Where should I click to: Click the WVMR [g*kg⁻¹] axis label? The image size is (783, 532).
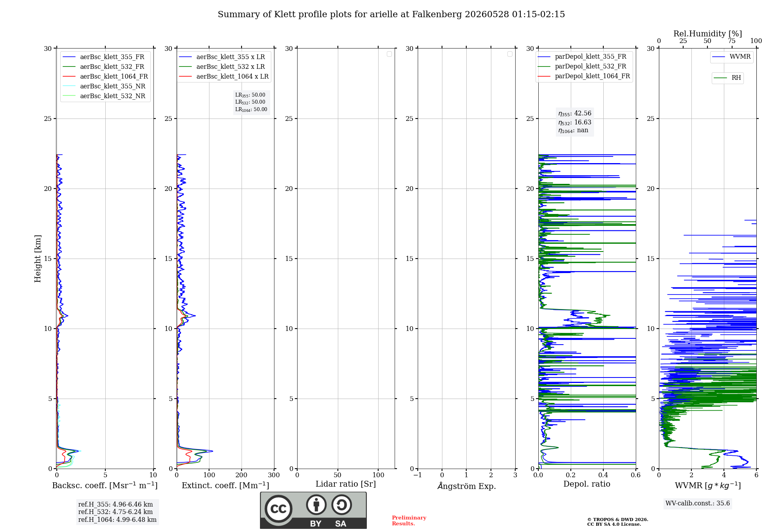click(x=708, y=485)
